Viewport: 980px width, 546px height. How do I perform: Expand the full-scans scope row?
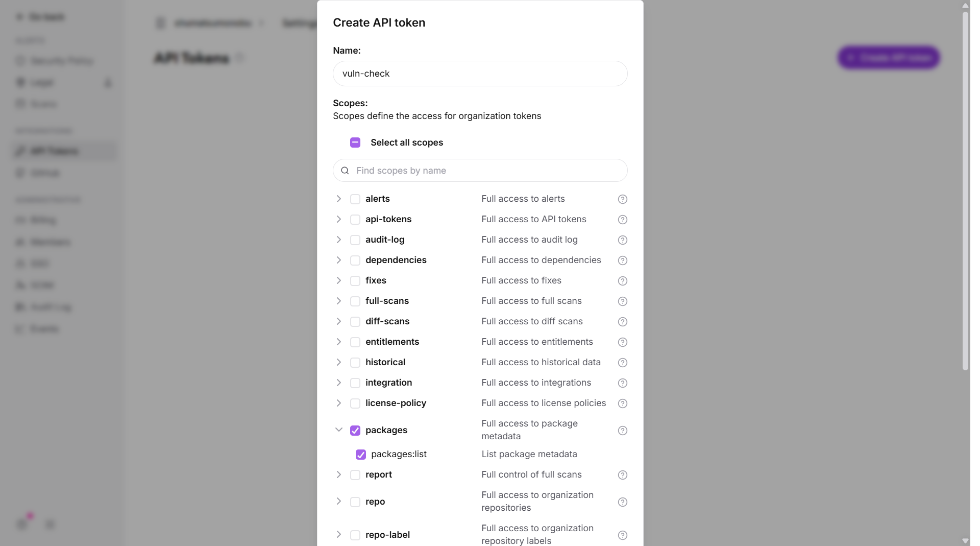pos(338,301)
